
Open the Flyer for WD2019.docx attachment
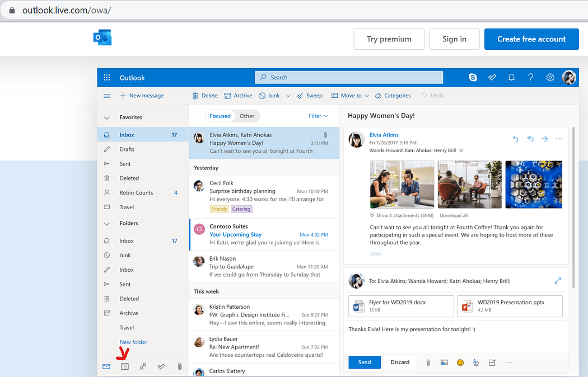[x=401, y=306]
